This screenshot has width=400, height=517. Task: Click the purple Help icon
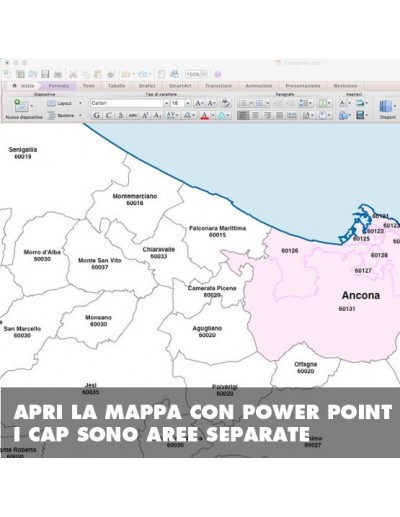point(218,74)
